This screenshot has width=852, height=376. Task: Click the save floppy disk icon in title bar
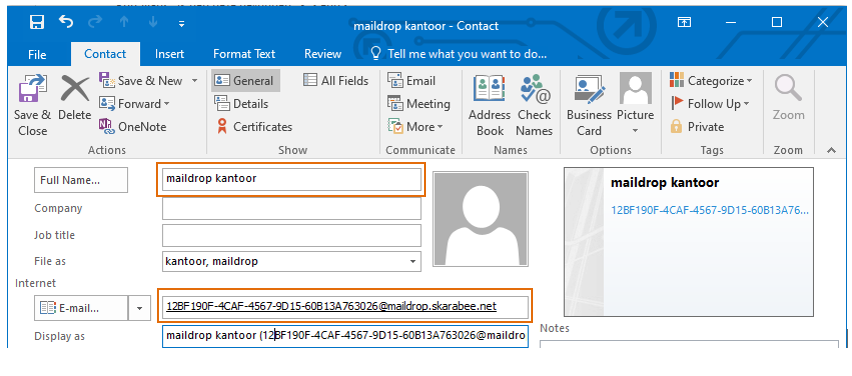coord(36,22)
